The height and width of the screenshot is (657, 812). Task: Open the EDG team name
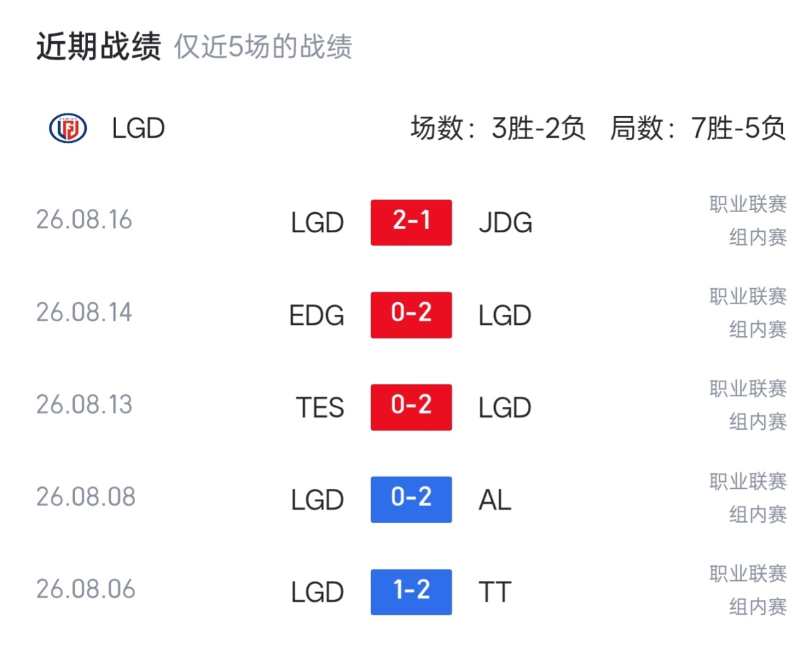pyautogui.click(x=317, y=315)
